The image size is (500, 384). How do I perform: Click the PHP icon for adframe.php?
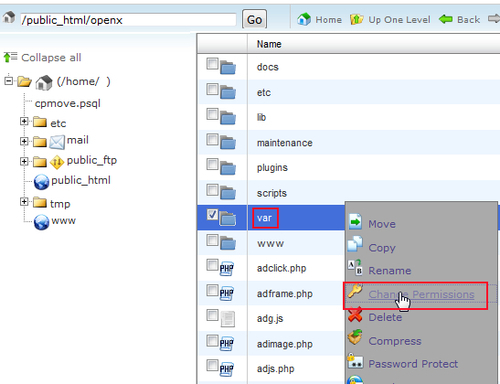coord(227,293)
